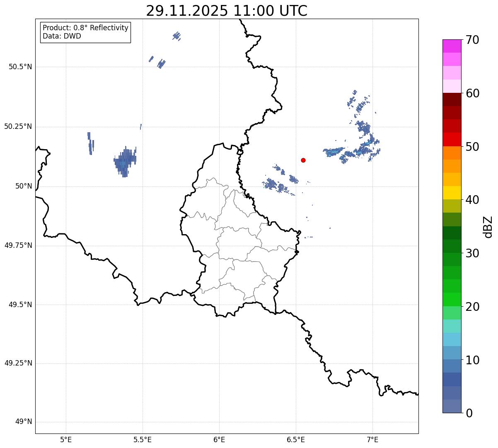Pick the dark maroon swatch just below 60 dBZ
498x448 pixels.
click(452, 99)
